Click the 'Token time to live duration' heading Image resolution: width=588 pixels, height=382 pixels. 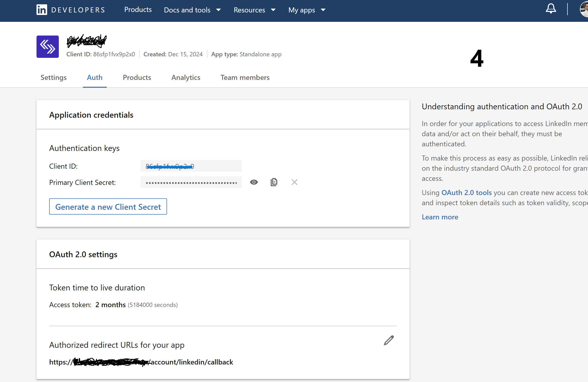(97, 288)
